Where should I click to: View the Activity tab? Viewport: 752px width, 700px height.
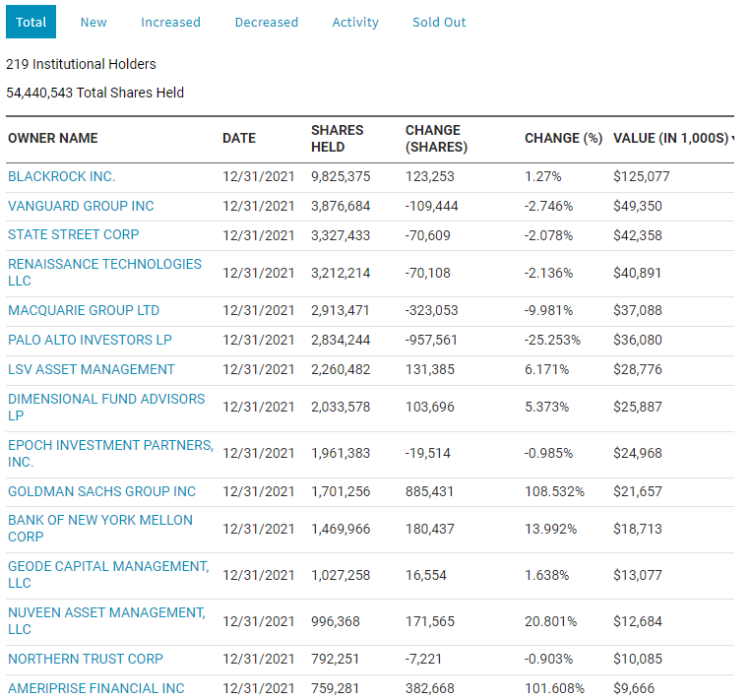pyautogui.click(x=355, y=22)
